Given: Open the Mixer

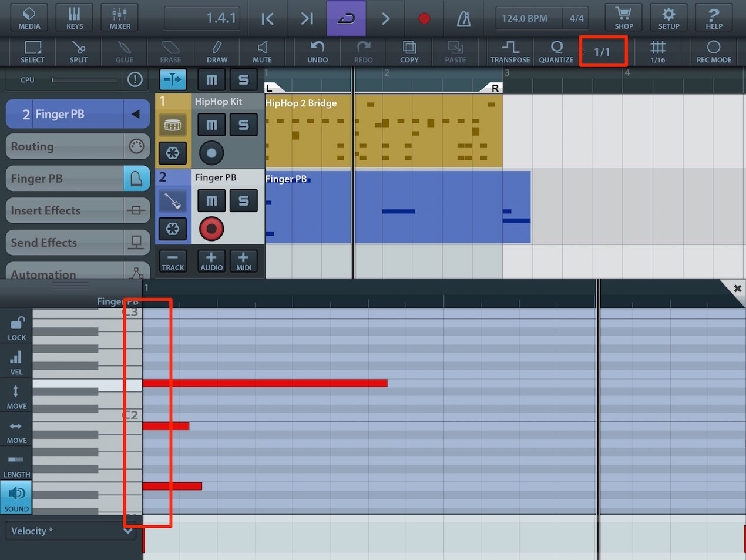Looking at the screenshot, I should (120, 18).
